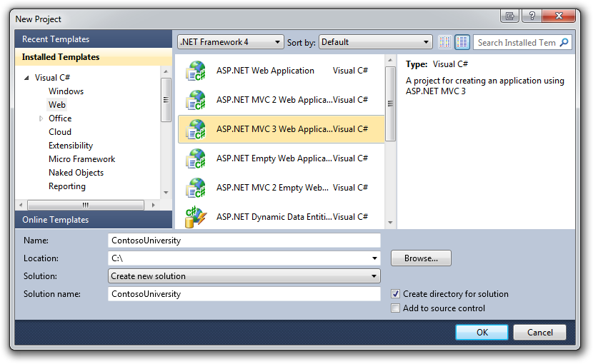Viewport: 593px width, 364px height.
Task: Switch to medium icons list view
Action: [462, 42]
